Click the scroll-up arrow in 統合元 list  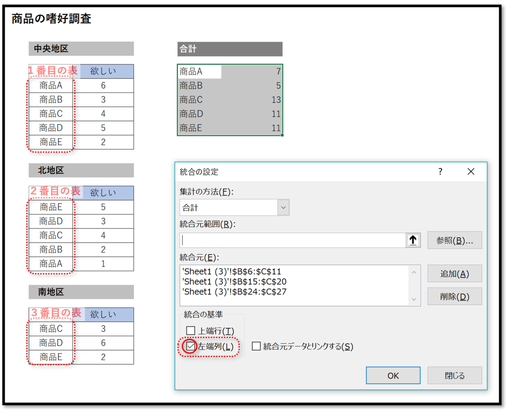pos(414,272)
